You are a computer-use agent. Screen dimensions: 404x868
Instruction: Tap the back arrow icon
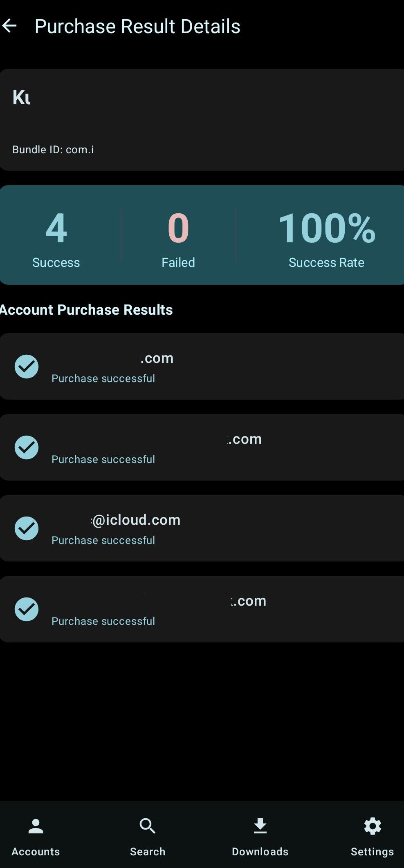click(9, 26)
